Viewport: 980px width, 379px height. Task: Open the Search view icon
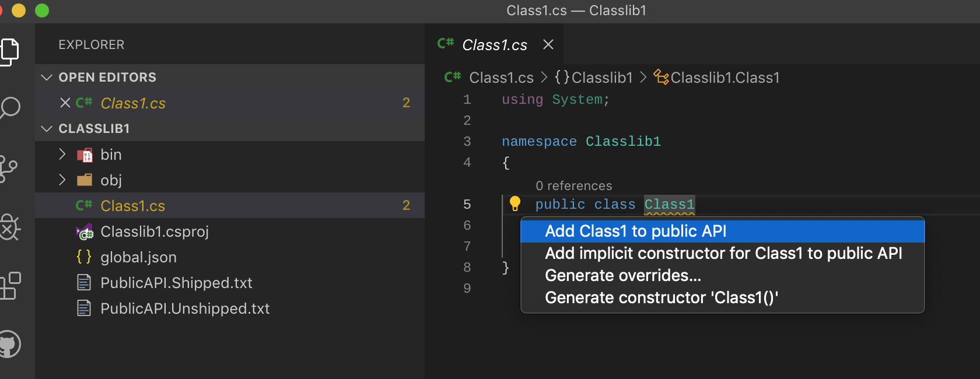9,108
